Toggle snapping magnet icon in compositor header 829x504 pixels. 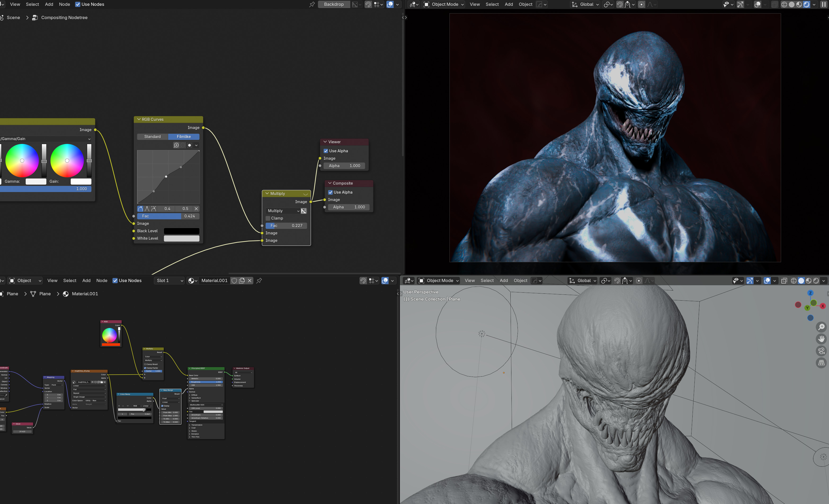[x=368, y=5]
